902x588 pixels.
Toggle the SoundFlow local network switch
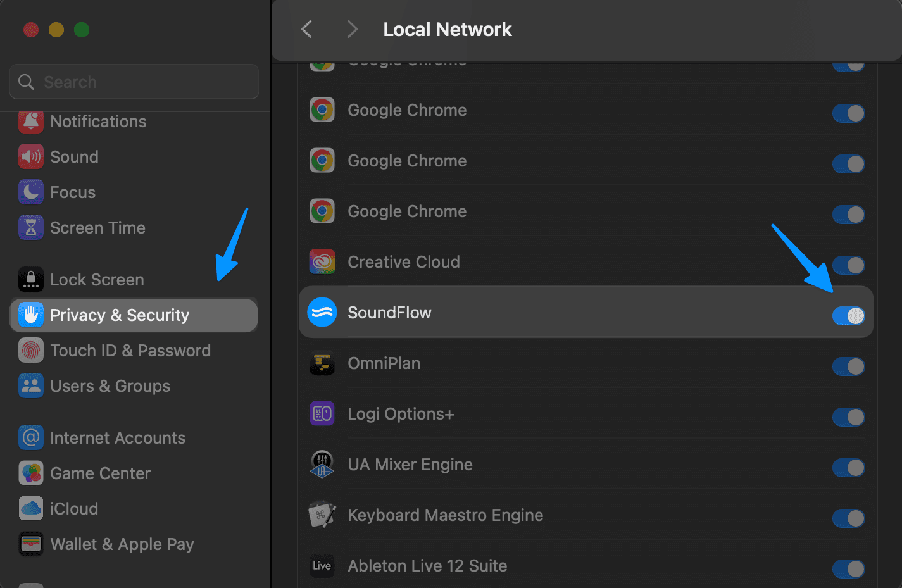point(849,316)
